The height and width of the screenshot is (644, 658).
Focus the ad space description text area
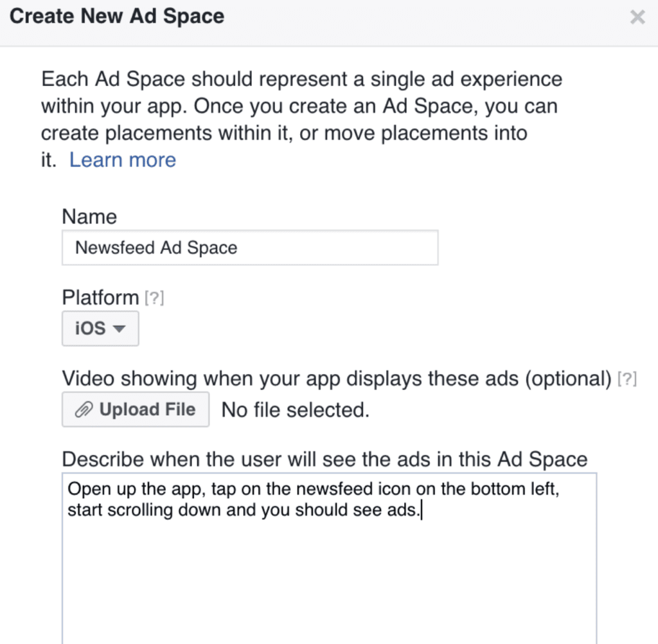pos(330,559)
